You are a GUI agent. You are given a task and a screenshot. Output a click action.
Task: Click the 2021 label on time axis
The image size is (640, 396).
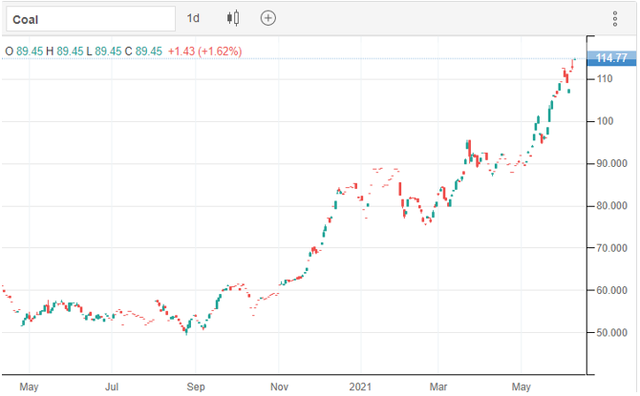pos(360,386)
